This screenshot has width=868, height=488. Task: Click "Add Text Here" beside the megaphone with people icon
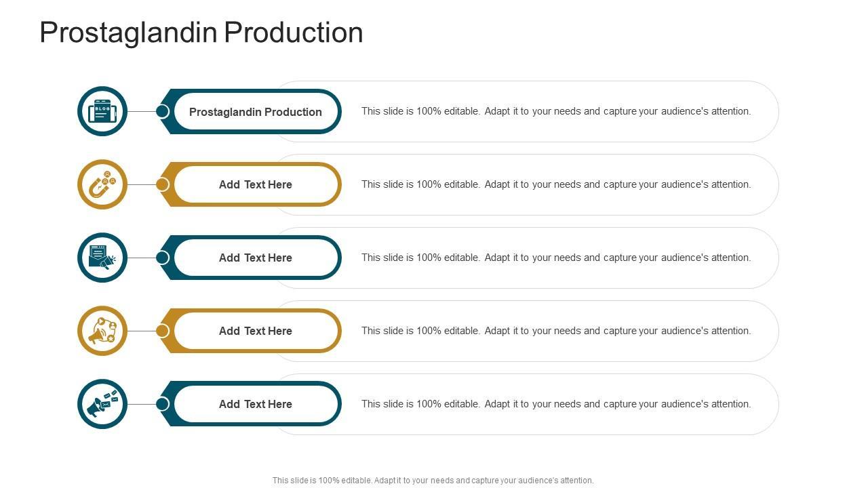click(256, 331)
